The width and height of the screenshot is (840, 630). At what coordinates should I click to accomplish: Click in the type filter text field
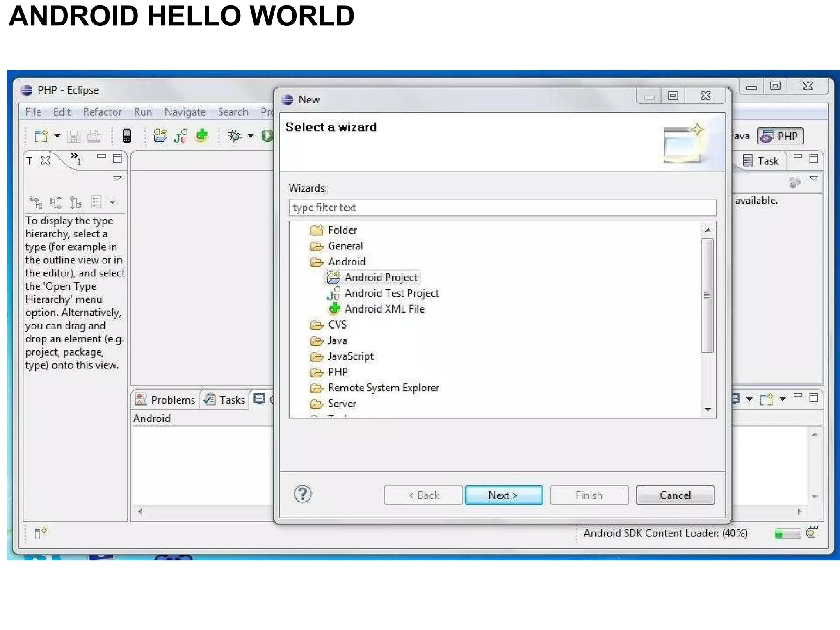502,208
